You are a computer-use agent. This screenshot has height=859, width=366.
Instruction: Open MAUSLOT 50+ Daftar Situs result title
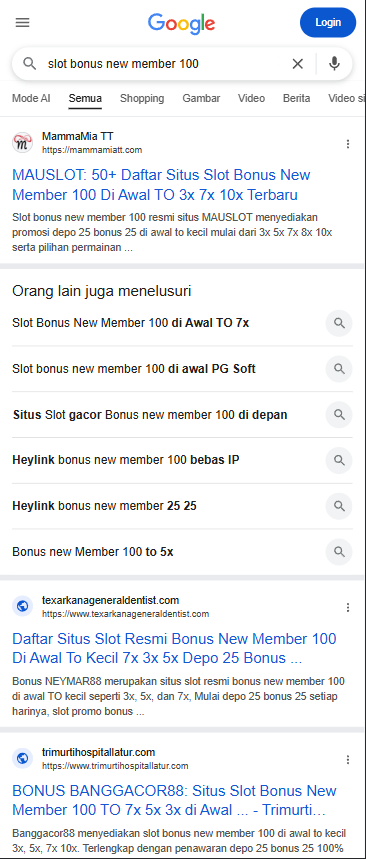[161, 185]
